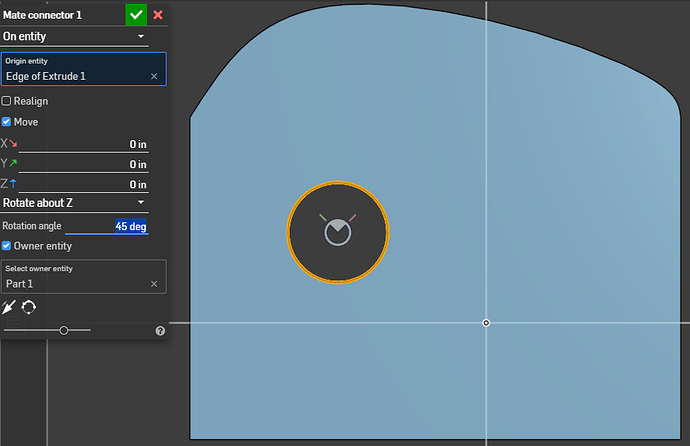
Task: Cancel the mate connector with the red X
Action: tap(158, 15)
